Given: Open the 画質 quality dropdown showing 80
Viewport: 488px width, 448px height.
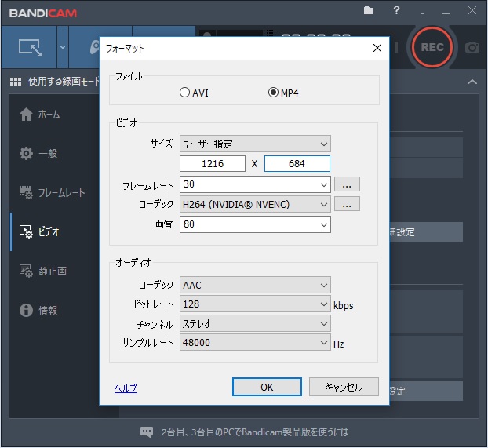Looking at the screenshot, I should point(255,224).
